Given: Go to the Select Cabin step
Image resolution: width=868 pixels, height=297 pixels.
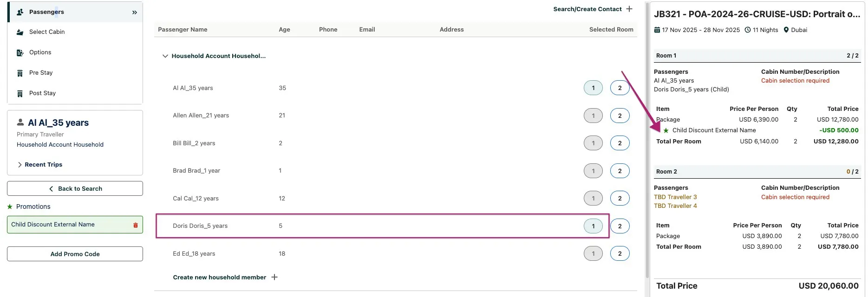Looking at the screenshot, I should 47,32.
